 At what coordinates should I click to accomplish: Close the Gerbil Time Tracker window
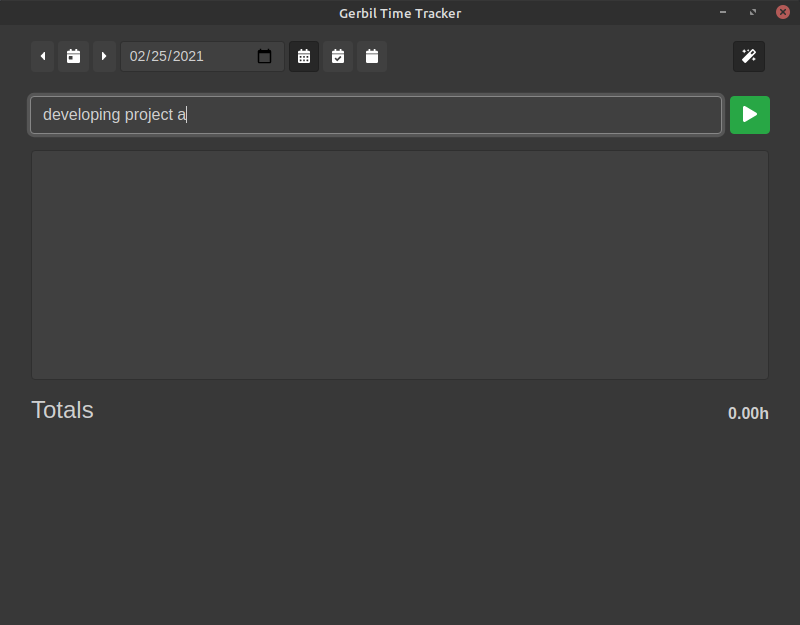pyautogui.click(x=783, y=12)
